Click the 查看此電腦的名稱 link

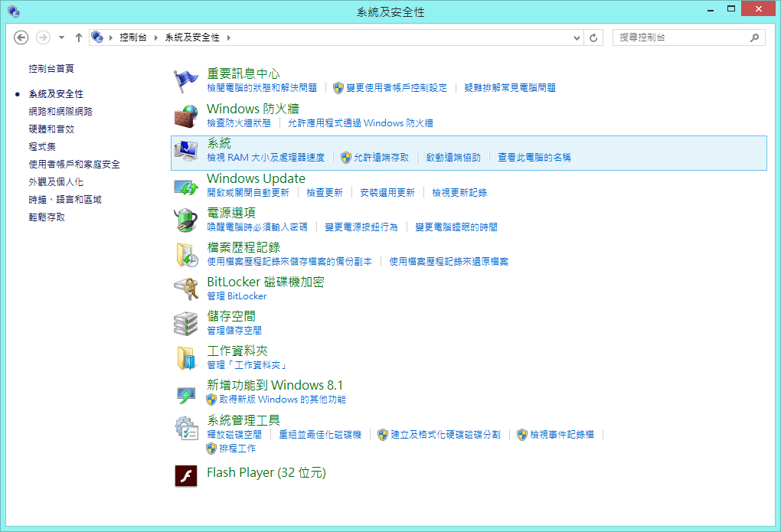point(534,158)
